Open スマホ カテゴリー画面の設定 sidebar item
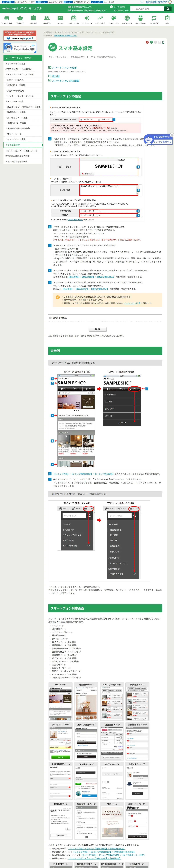 [23, 69]
